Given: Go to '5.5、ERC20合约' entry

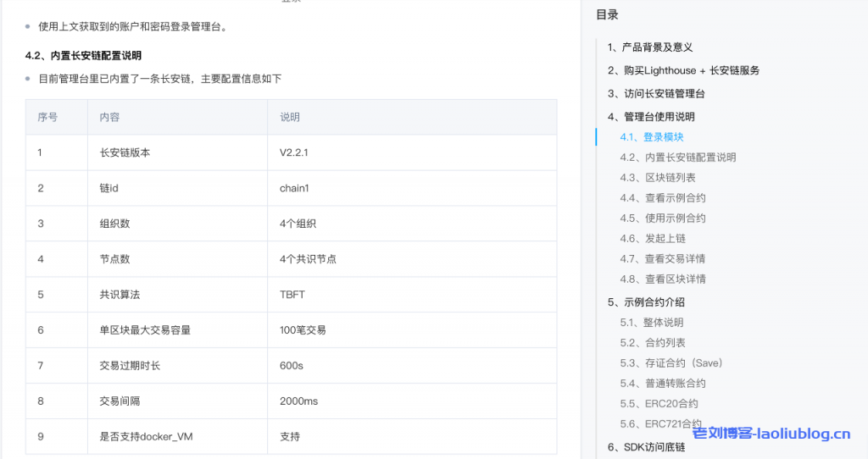Looking at the screenshot, I should click(659, 404).
